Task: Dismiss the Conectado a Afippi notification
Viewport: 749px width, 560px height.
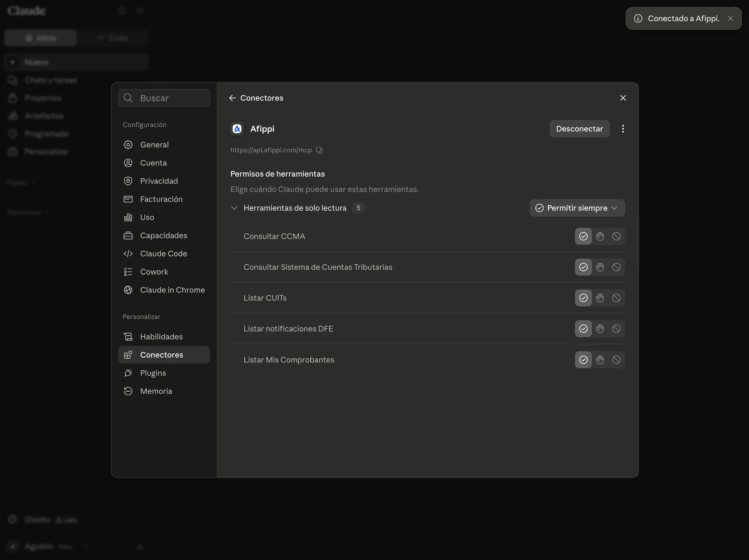Action: [730, 19]
